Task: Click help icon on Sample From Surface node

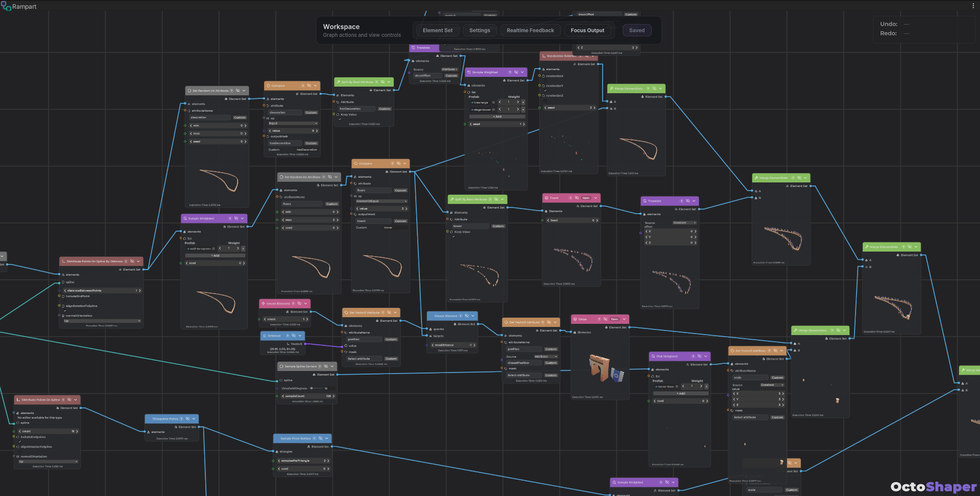Action: click(x=314, y=438)
